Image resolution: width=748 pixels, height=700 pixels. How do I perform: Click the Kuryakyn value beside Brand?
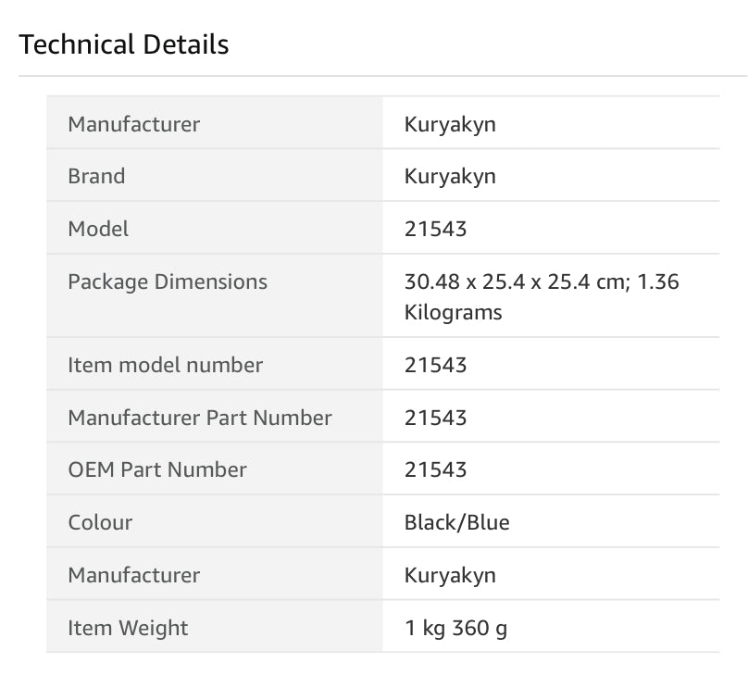point(450,177)
